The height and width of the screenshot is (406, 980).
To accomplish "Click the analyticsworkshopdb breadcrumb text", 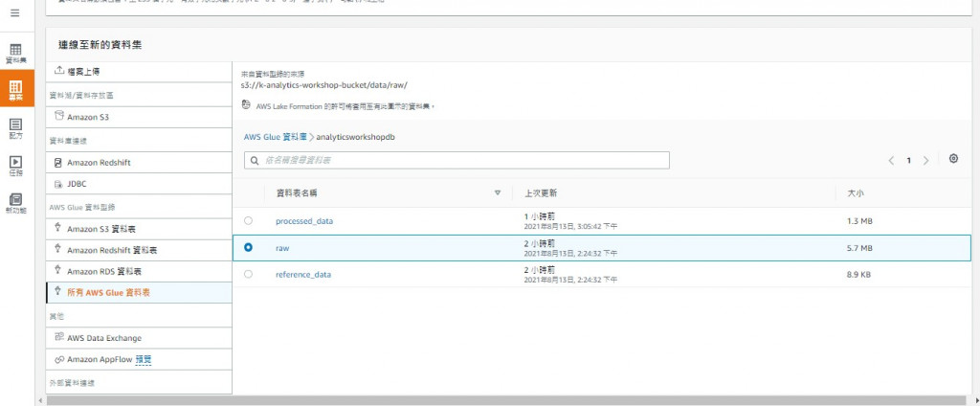I will (x=356, y=137).
